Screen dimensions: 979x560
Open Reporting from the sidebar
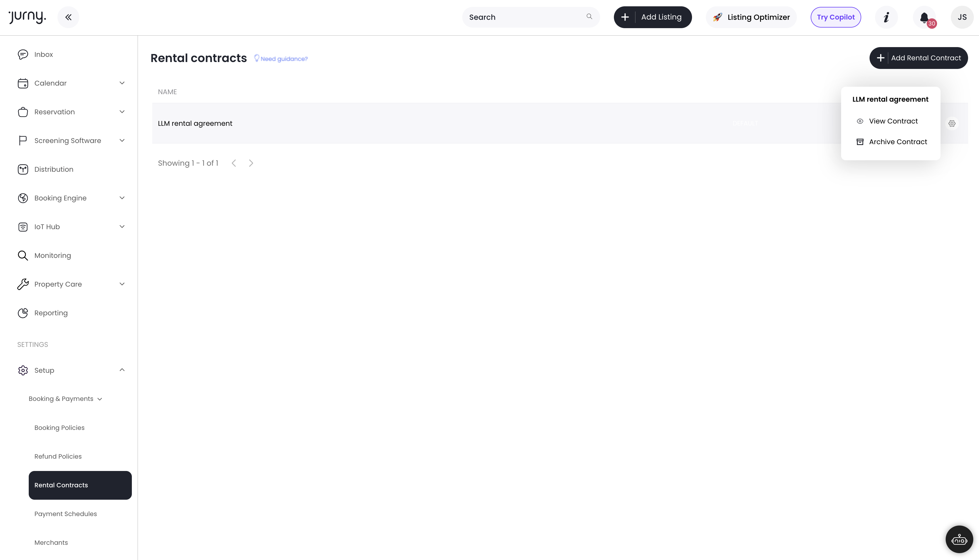[x=51, y=313]
